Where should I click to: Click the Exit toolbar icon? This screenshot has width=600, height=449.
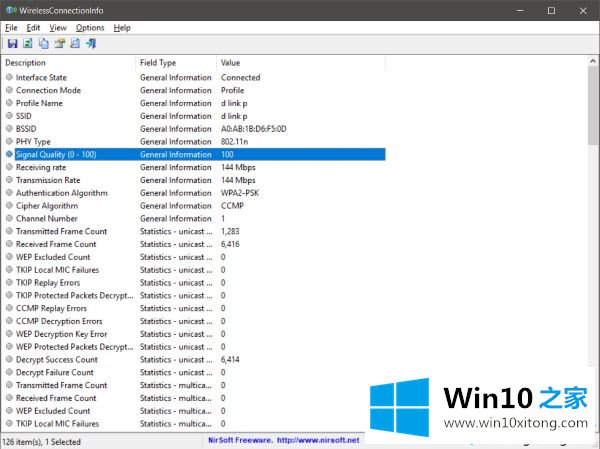click(x=91, y=43)
